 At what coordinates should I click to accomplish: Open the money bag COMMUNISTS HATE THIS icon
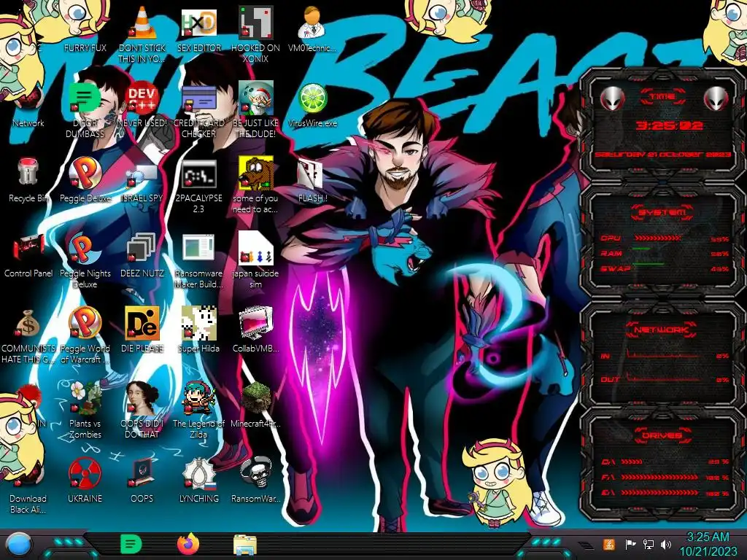(x=28, y=323)
